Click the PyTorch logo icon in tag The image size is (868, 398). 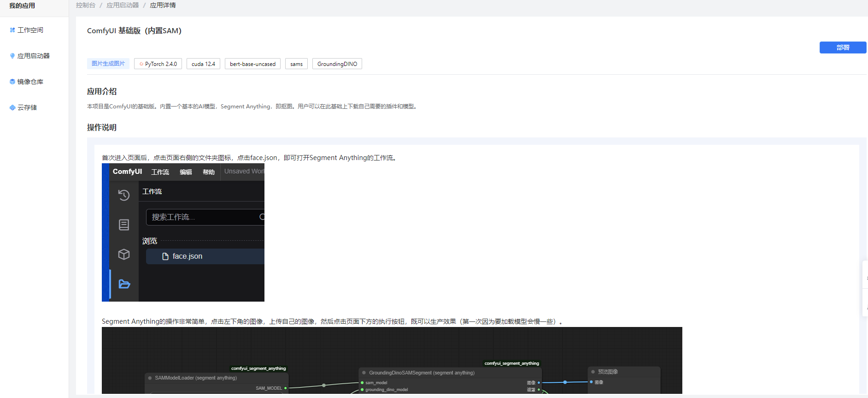point(141,64)
